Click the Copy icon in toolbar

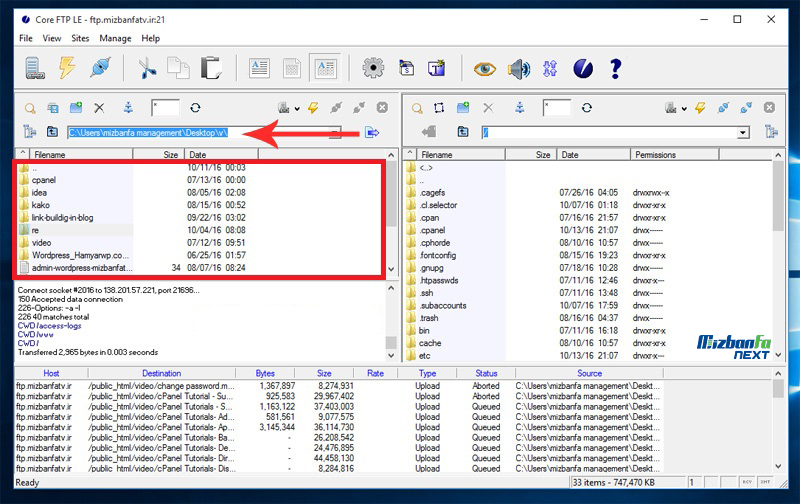click(178, 68)
